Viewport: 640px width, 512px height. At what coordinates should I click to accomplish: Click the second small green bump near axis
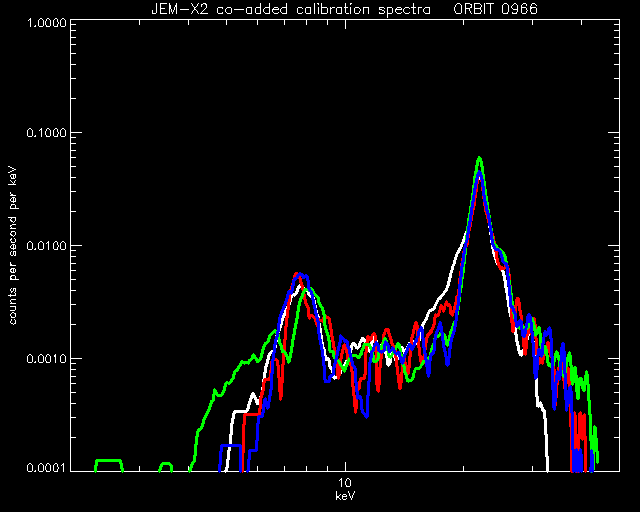pyautogui.click(x=165, y=467)
